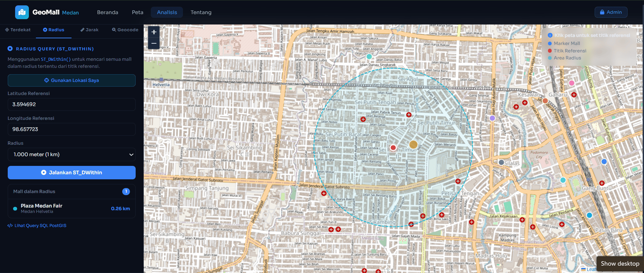Open Lihat Query SQL PostGIS link
This screenshot has width=644, height=273.
[37, 226]
